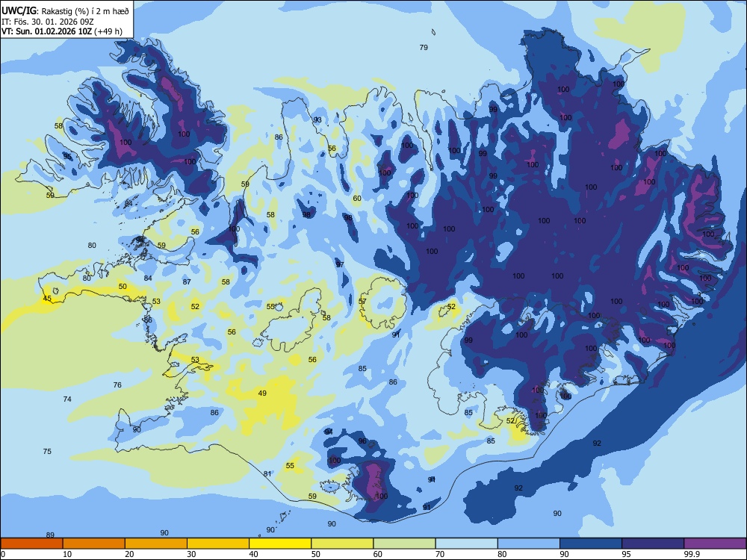747x560 pixels.
Task: Click the pale green 60–70 legend swatch
Action: pyautogui.click(x=404, y=544)
